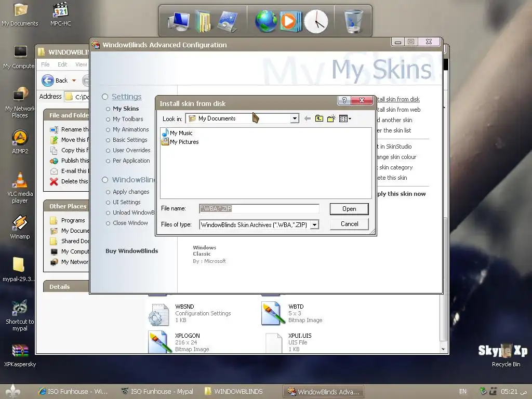Click the File name input field
Image resolution: width=532 pixels, height=399 pixels.
point(259,208)
